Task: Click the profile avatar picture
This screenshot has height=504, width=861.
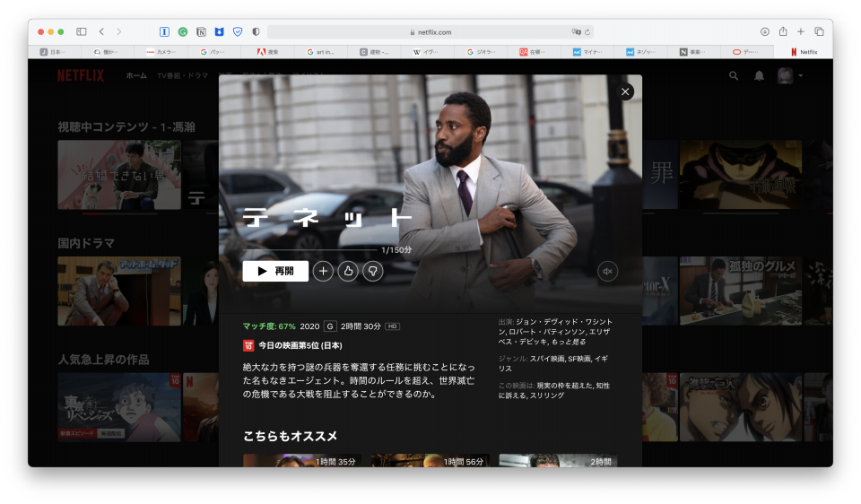Action: click(786, 75)
